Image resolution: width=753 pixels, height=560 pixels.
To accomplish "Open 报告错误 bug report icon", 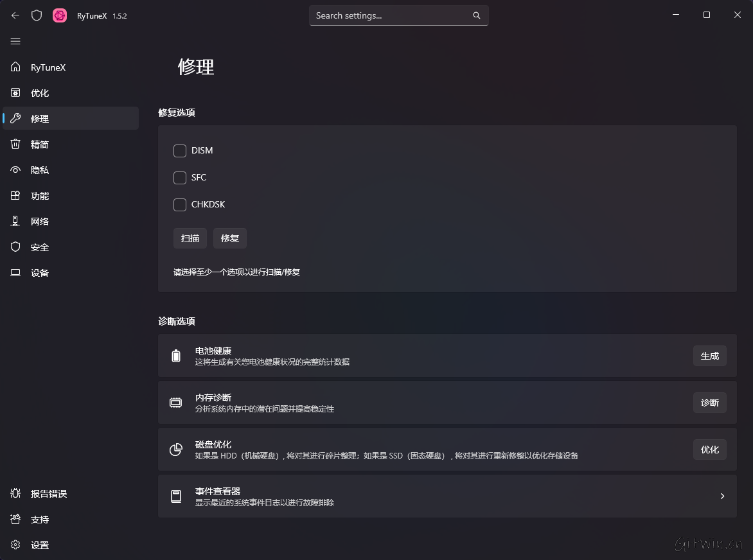I will pyautogui.click(x=15, y=494).
